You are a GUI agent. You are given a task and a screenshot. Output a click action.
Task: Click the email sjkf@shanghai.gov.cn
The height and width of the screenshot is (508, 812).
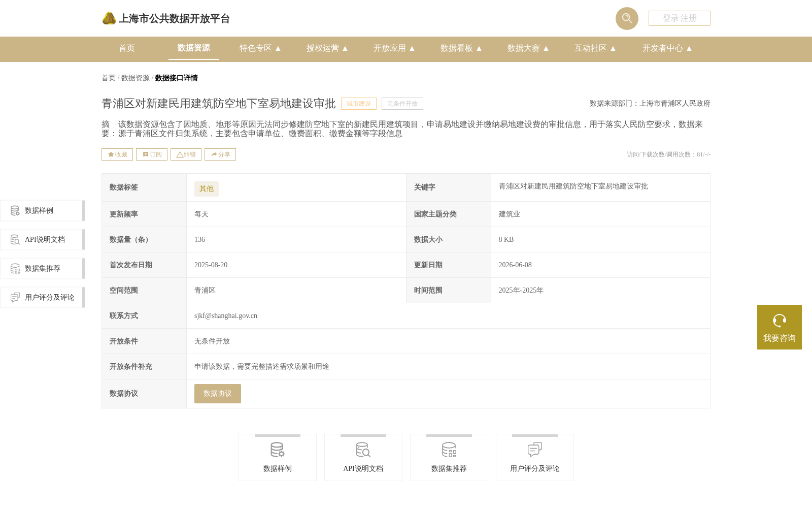tap(226, 316)
